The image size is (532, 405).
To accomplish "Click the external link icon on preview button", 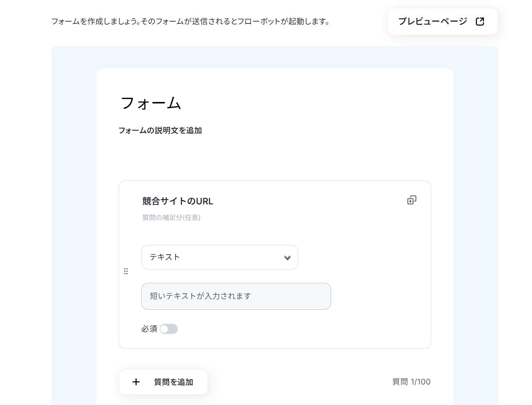I will (480, 22).
